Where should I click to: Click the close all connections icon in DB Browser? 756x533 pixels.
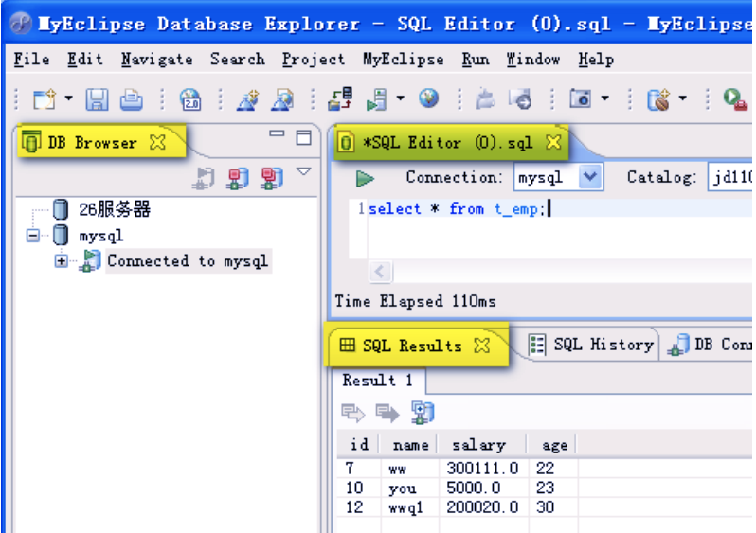coord(272,178)
